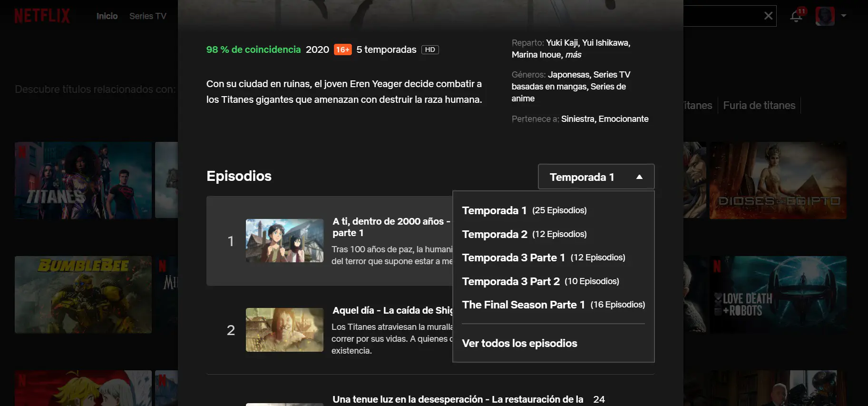
Task: Select Temporada 1 with 25 episodes
Action: click(524, 210)
